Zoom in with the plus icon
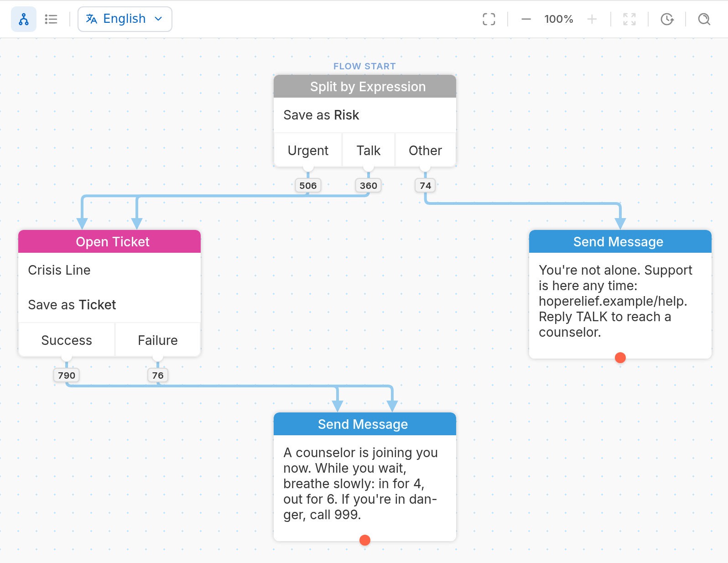 click(x=592, y=19)
